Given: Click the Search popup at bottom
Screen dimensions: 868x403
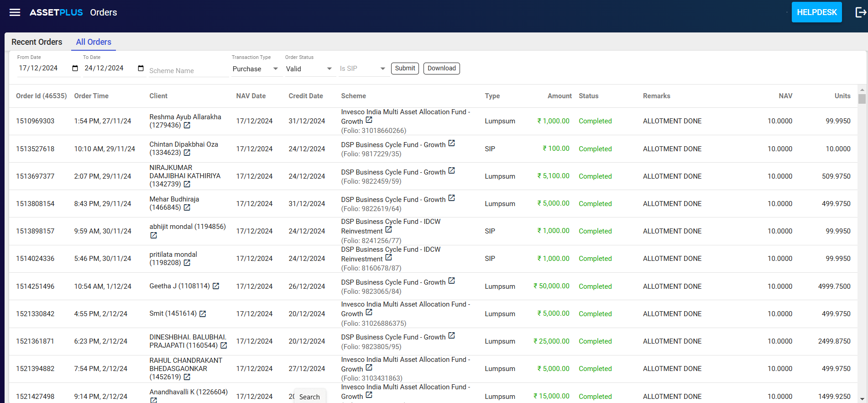Looking at the screenshot, I should point(310,397).
